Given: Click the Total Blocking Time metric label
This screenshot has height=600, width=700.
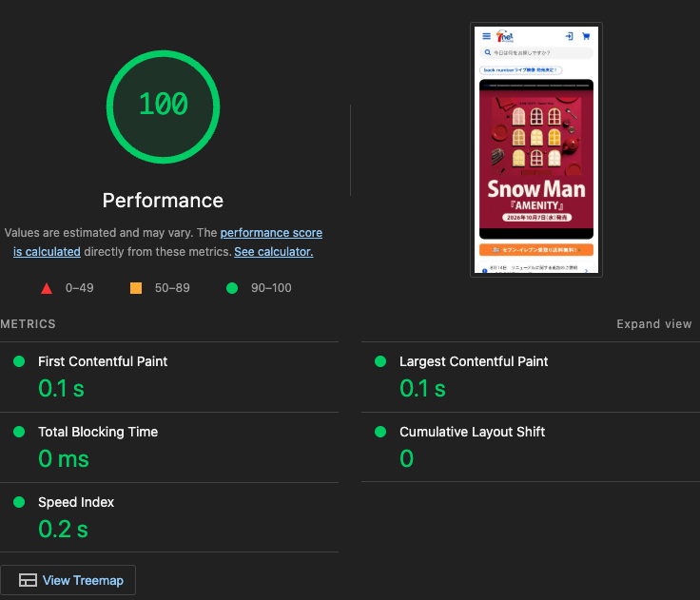Looking at the screenshot, I should [98, 432].
